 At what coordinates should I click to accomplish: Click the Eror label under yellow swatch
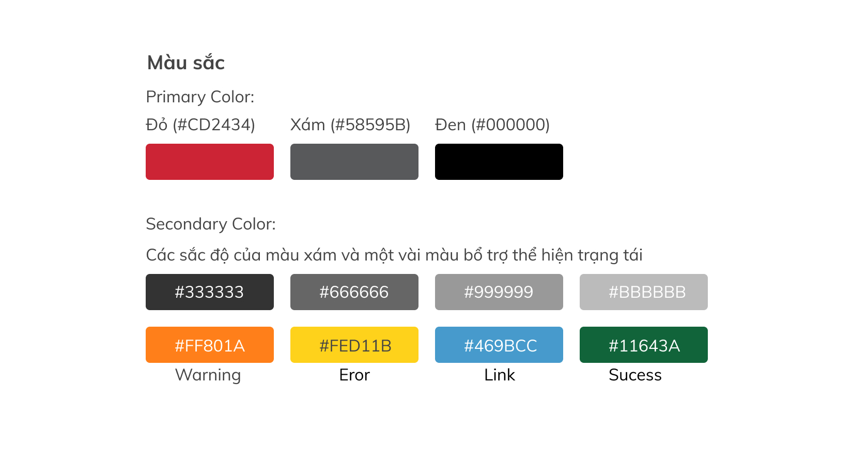tap(354, 375)
